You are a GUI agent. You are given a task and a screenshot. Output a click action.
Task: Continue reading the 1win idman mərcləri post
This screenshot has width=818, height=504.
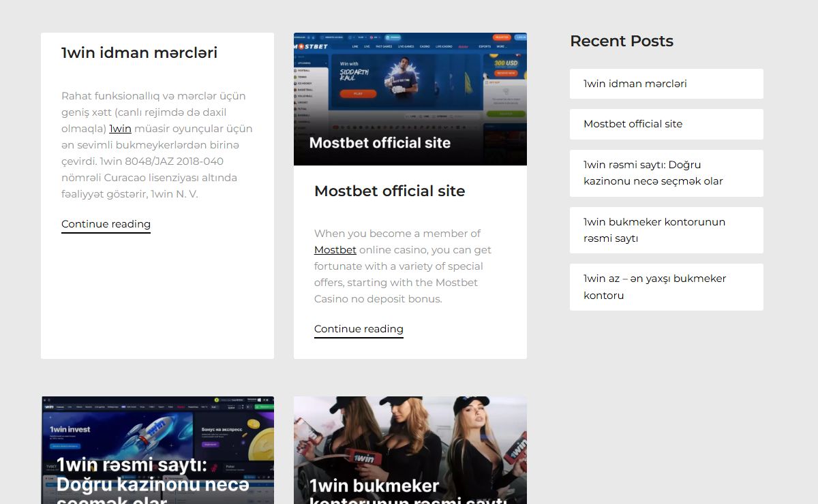coord(106,224)
